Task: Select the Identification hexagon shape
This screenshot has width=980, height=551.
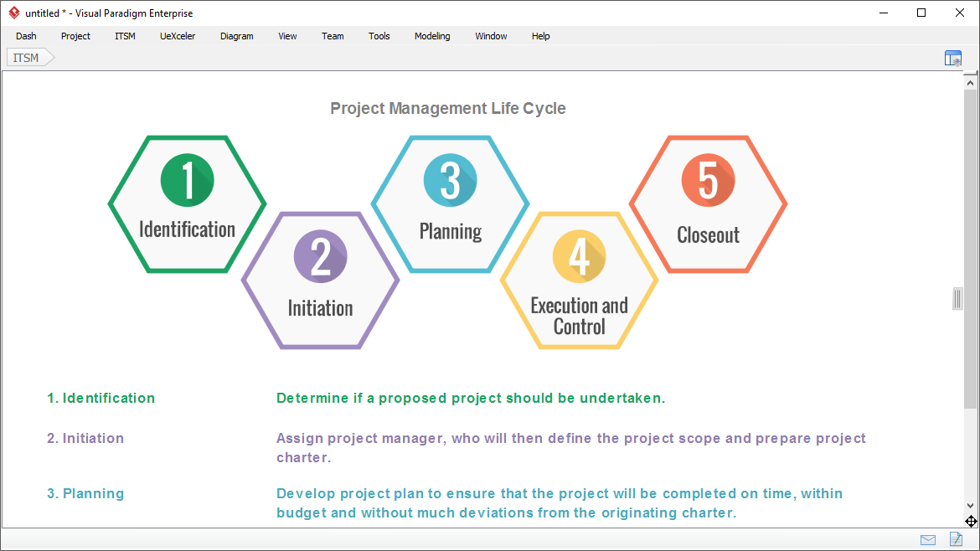Action: (x=187, y=203)
